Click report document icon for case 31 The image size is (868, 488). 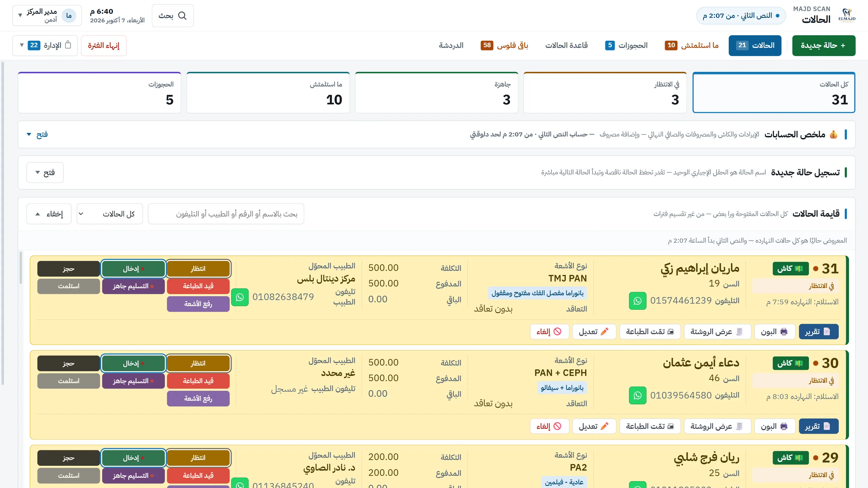(x=827, y=331)
